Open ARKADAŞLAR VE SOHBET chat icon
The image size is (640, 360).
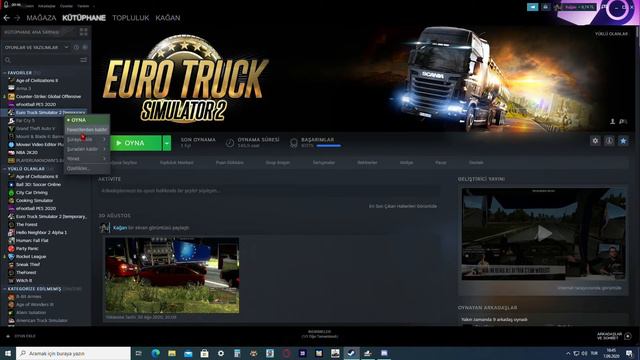[628, 336]
